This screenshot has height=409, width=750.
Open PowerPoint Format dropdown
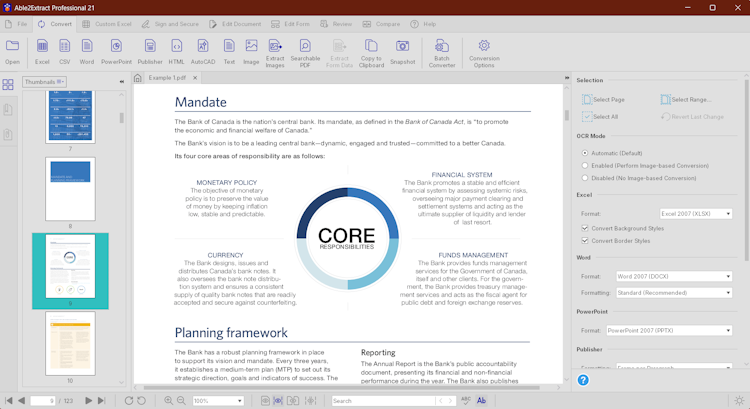[x=669, y=331]
